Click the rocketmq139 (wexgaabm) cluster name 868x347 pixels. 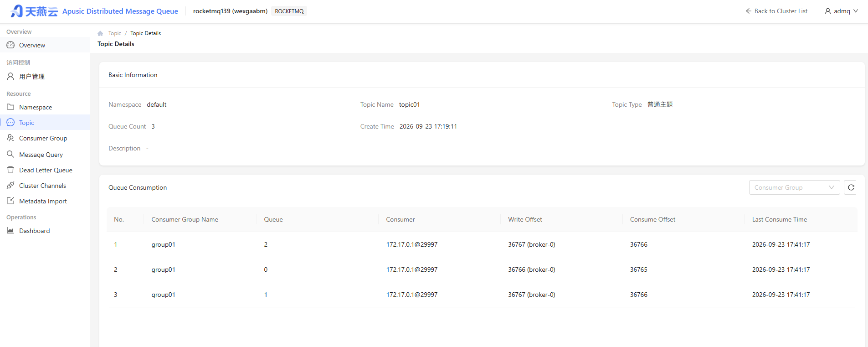click(230, 11)
